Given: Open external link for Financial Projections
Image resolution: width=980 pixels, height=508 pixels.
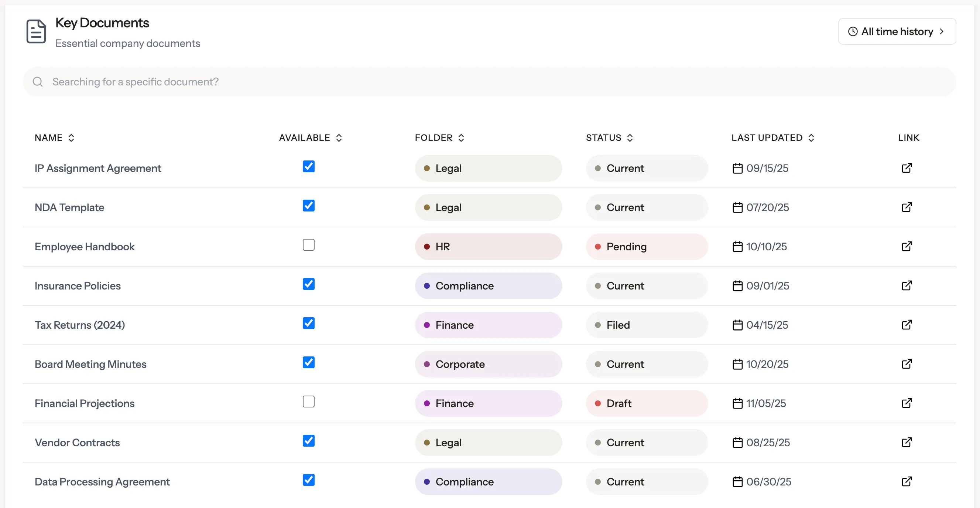Looking at the screenshot, I should (x=907, y=403).
